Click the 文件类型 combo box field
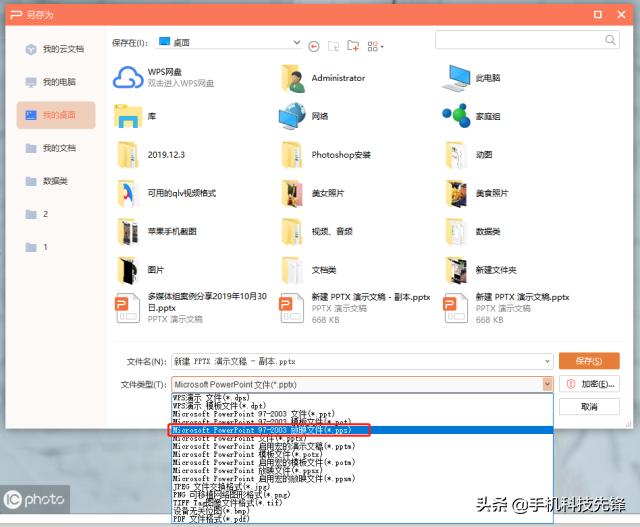Screen dimensions: 640x527 (x=362, y=384)
